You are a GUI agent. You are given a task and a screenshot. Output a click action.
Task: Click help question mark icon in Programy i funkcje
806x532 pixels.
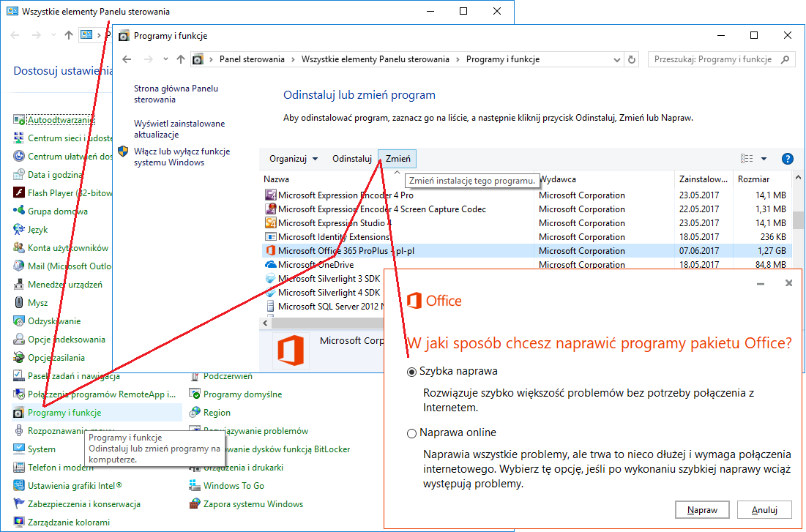787,159
